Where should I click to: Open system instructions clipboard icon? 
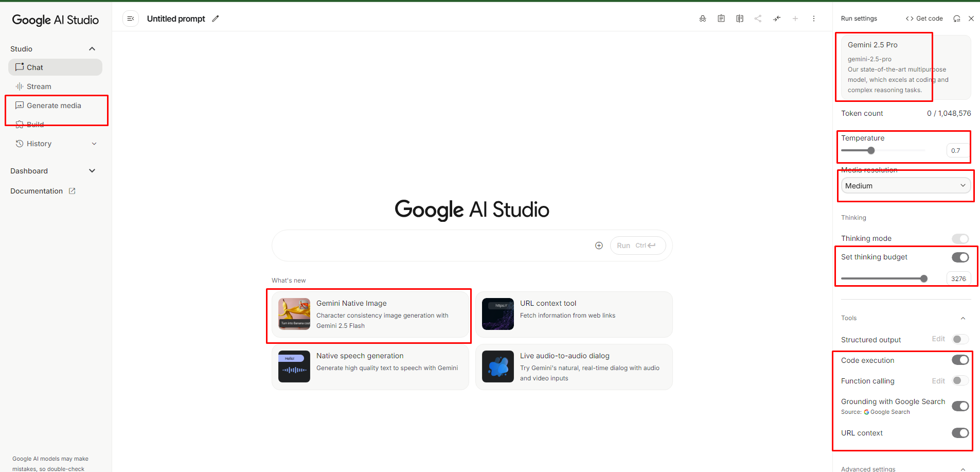click(721, 19)
